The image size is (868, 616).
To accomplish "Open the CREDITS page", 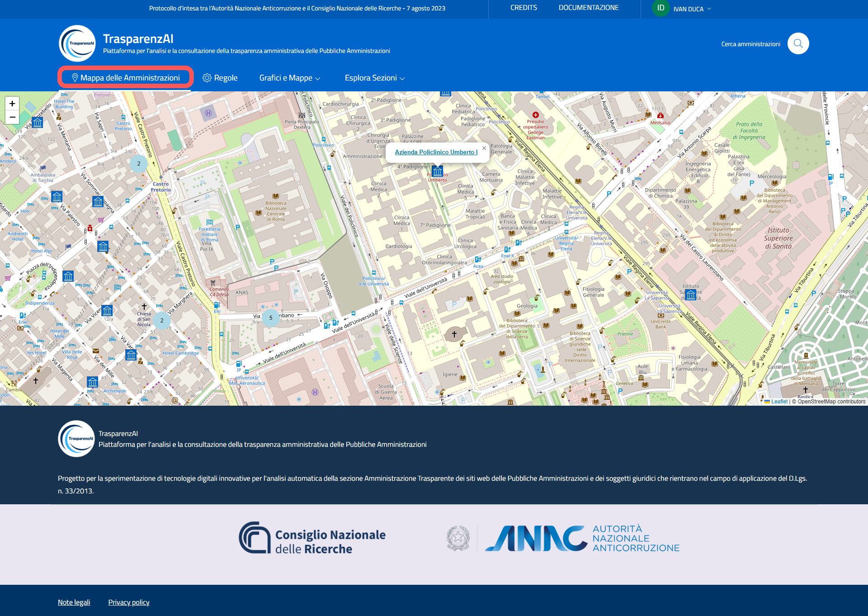I will tap(524, 8).
